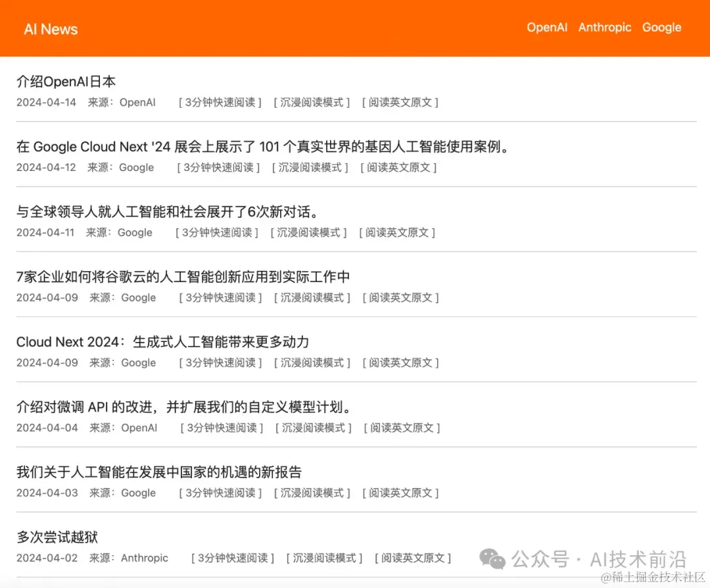
Task: Open 阅读英文原文 for 介绍OpenAI日本
Action: pos(400,103)
